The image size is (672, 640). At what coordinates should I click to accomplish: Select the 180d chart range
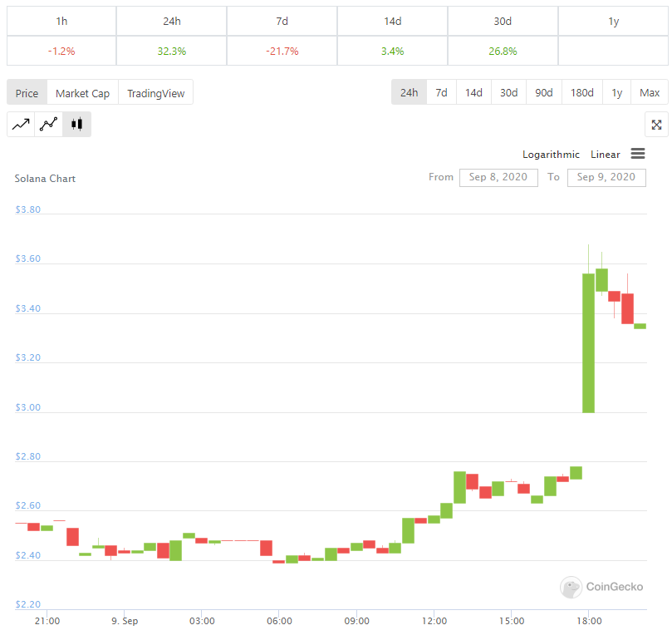(581, 92)
